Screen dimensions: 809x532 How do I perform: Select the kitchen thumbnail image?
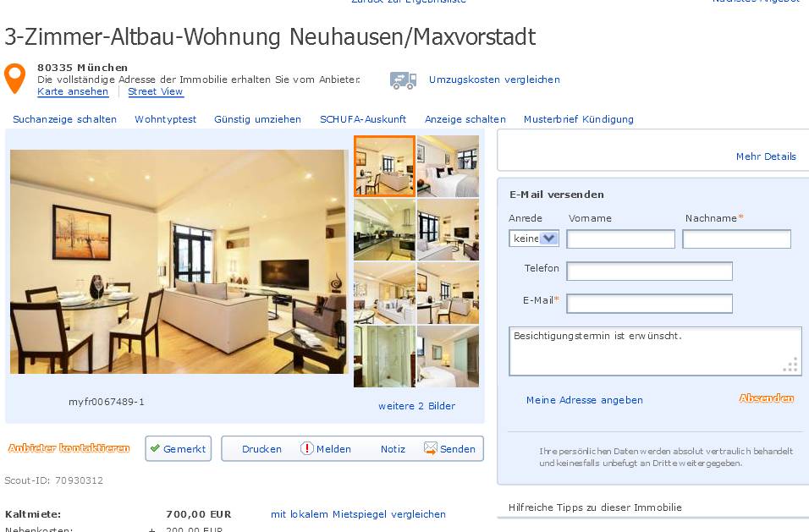click(x=384, y=230)
